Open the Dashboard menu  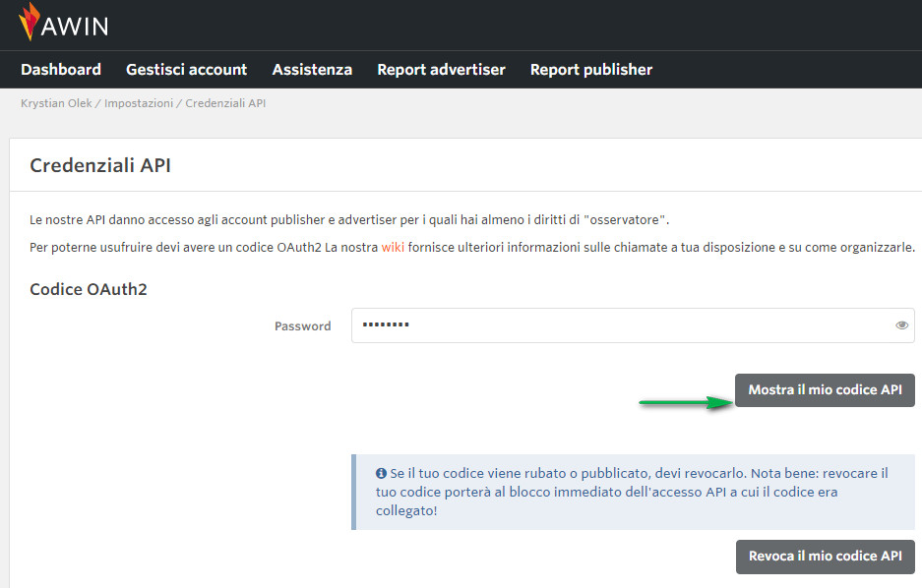pyautogui.click(x=61, y=70)
